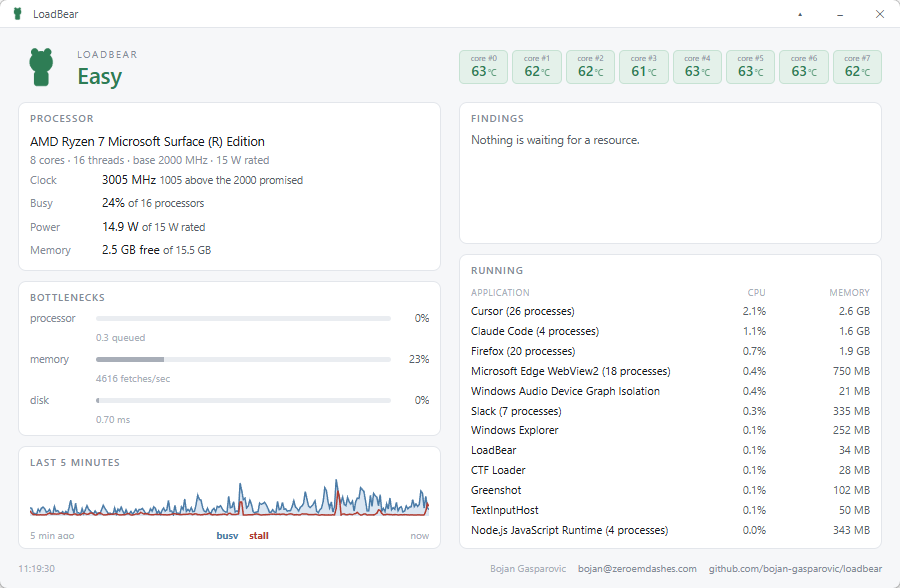
Task: Click the bojan@zeroemdashes.com email link
Action: [637, 568]
